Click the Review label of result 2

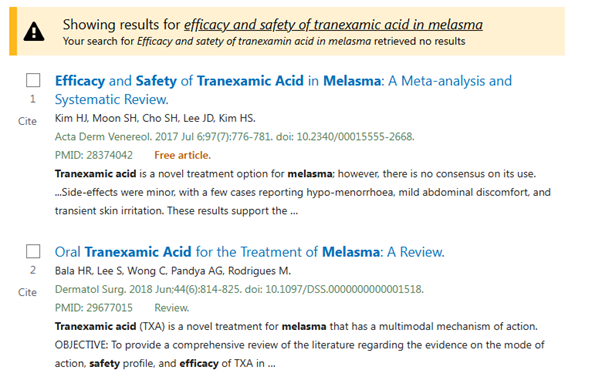172,307
